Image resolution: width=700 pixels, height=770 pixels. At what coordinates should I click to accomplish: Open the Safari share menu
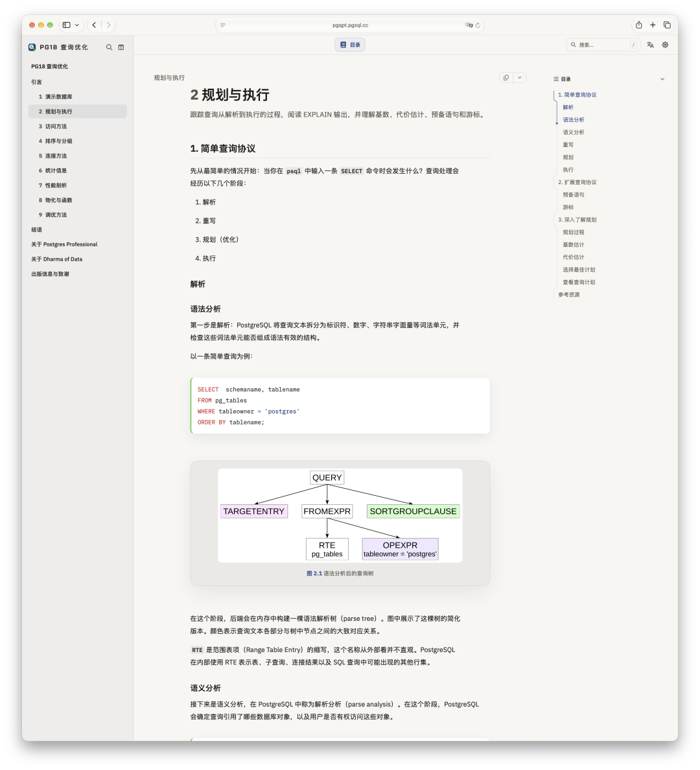[638, 25]
